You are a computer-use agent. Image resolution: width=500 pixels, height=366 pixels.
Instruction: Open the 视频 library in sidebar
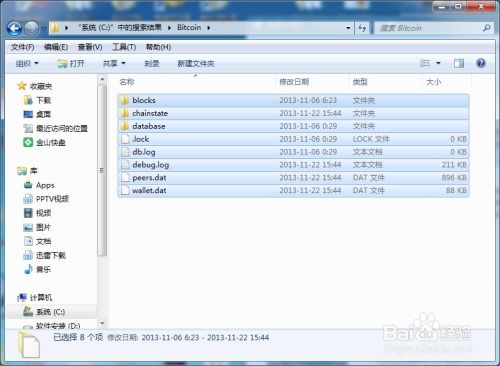38,213
